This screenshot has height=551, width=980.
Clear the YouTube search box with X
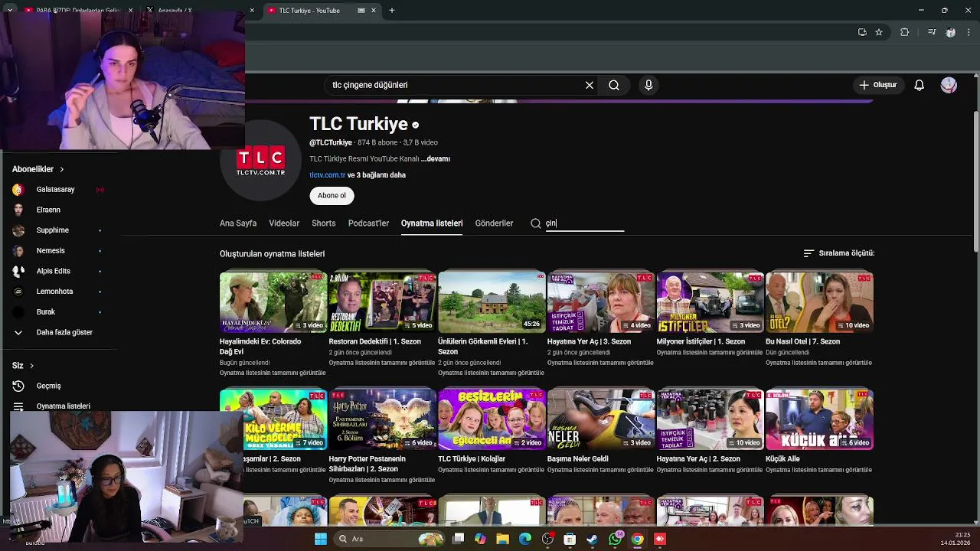(590, 85)
